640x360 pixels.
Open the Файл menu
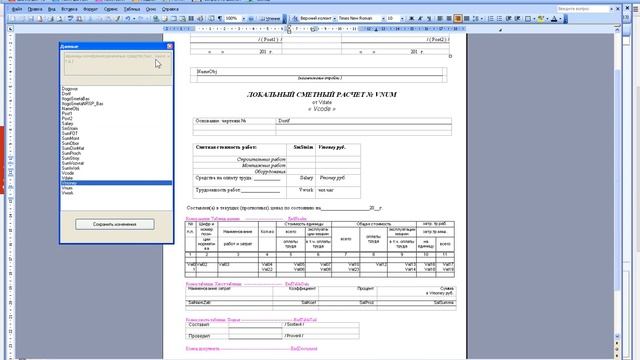click(x=17, y=9)
